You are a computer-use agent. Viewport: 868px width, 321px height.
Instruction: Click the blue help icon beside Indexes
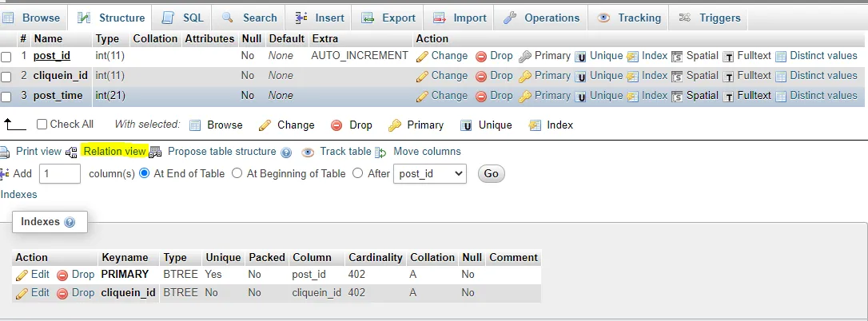[x=70, y=222]
